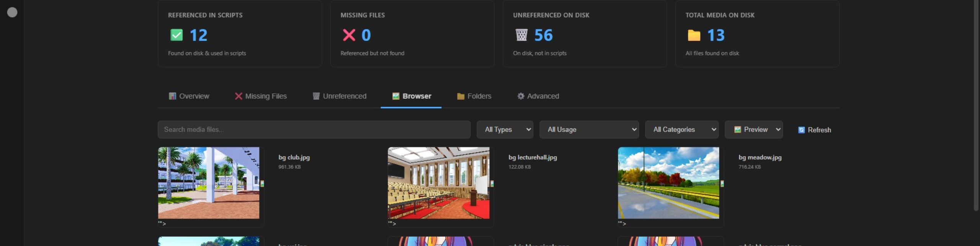
Task: Expand the All Usage filter dropdown
Action: coord(589,130)
